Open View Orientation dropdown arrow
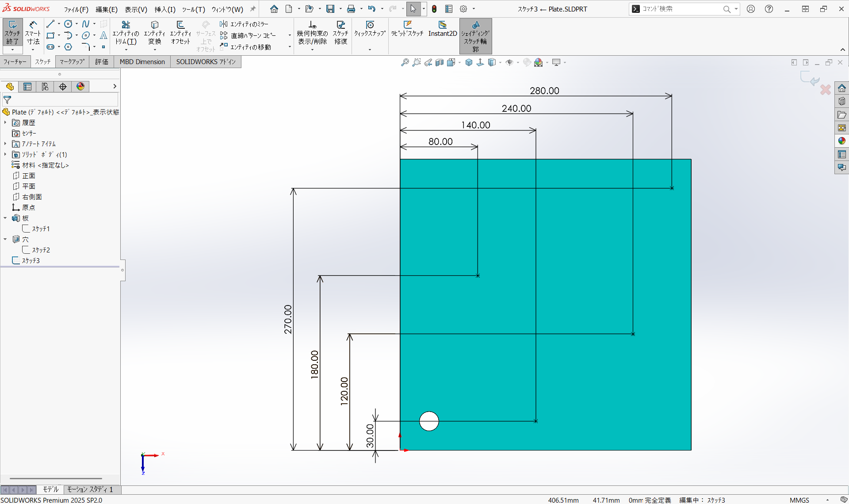Viewport: 849px width, 504px height. (459, 62)
